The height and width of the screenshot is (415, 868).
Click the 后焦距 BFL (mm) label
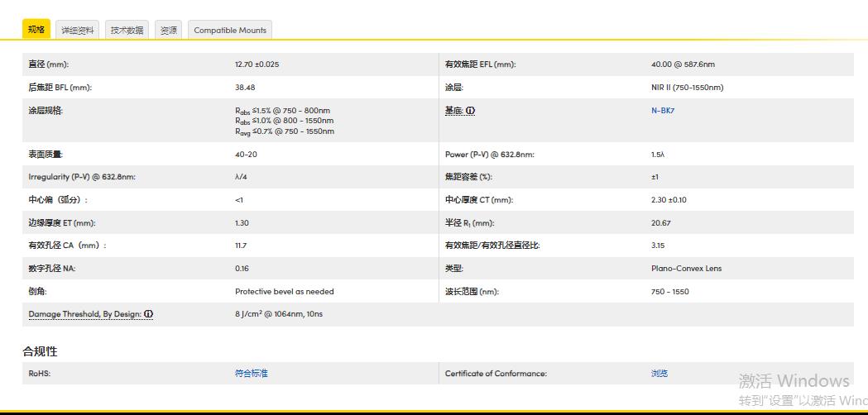tap(60, 88)
